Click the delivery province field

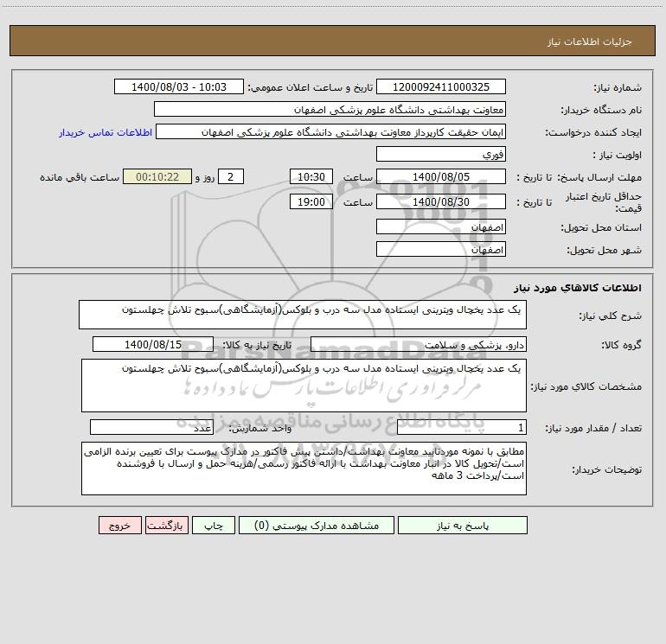[441, 226]
